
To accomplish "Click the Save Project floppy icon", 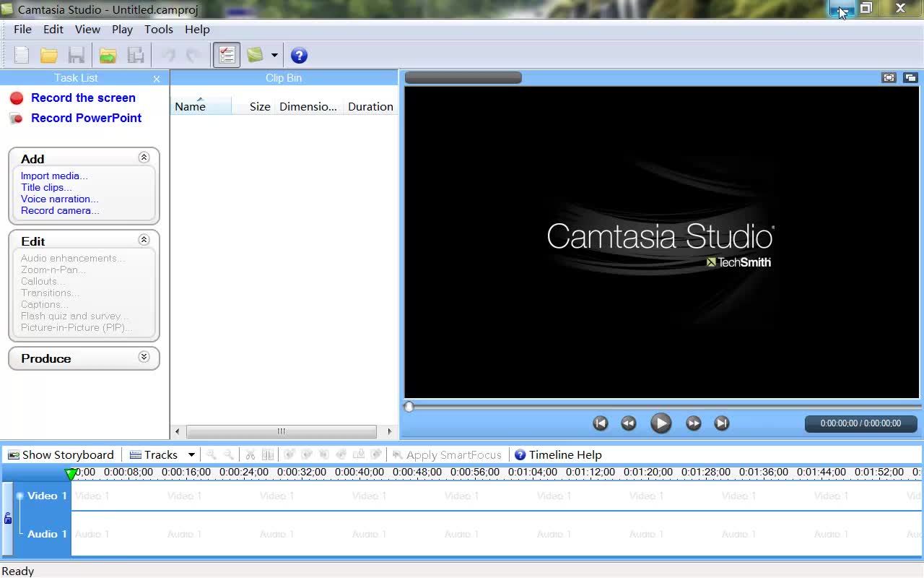I will click(76, 55).
